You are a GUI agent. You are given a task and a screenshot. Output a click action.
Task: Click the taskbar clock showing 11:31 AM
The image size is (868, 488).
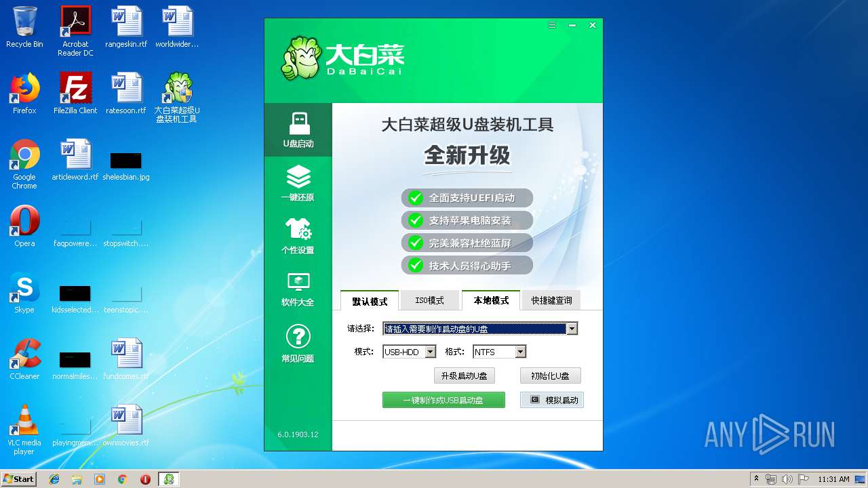click(x=833, y=479)
